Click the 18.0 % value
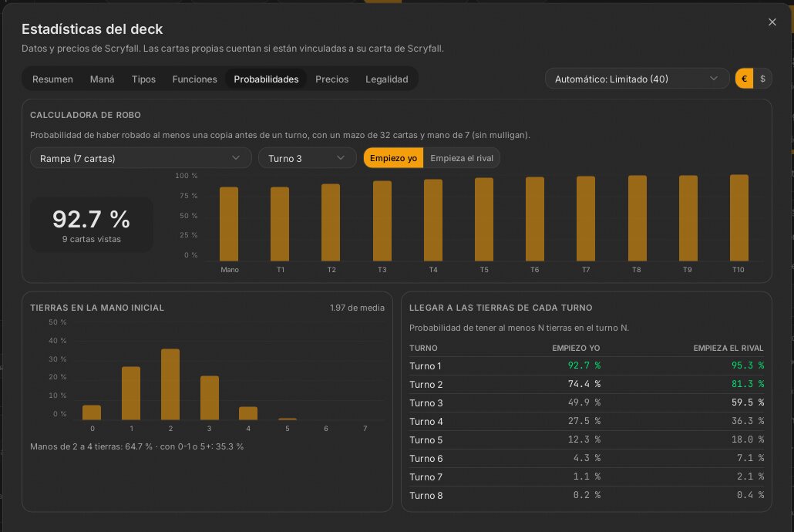This screenshot has height=532, width=794. click(748, 439)
